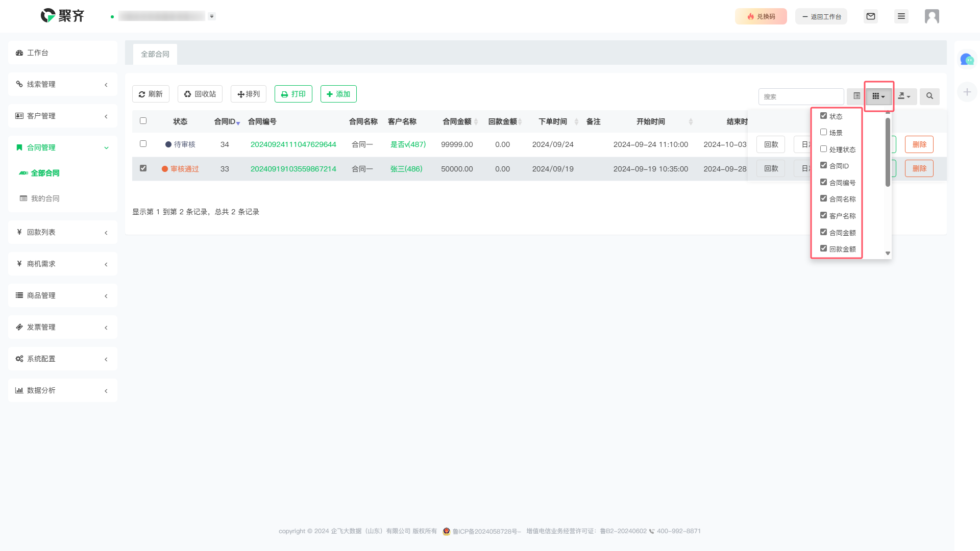Click the 返回工作台 button

821,16
